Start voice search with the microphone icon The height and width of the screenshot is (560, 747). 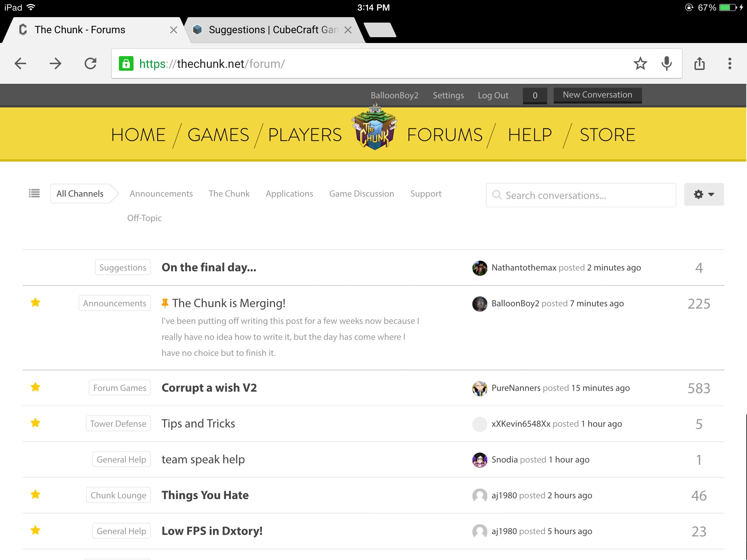coord(666,63)
